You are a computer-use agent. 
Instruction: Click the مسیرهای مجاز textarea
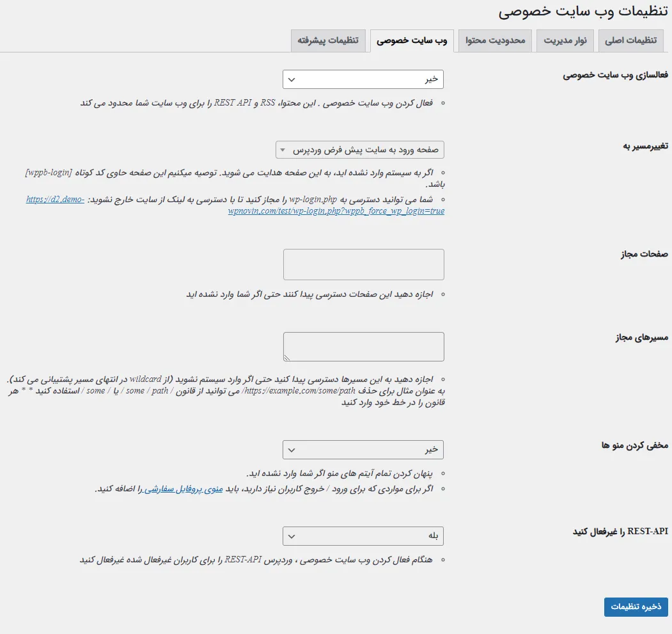point(363,347)
